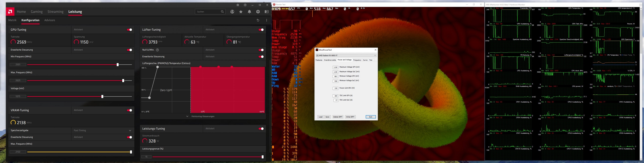Screen dimensions: 644x163
Task: Open the Frequency tab in MorePowerTool
Action: click(x=357, y=60)
